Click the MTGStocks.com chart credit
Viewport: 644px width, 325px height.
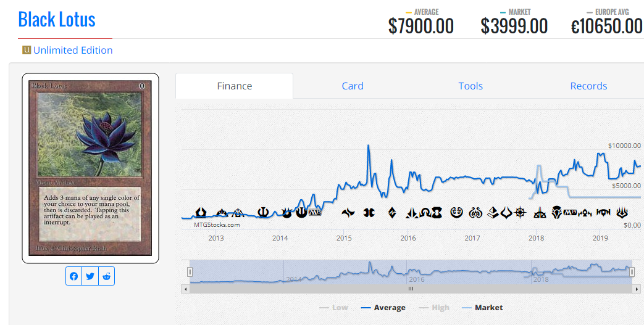click(x=217, y=224)
